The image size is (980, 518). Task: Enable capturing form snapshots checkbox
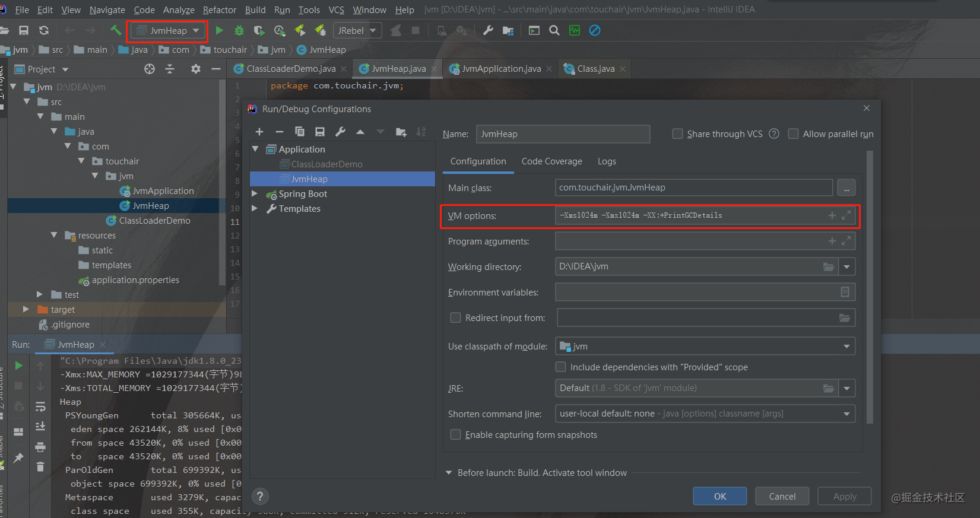(455, 434)
